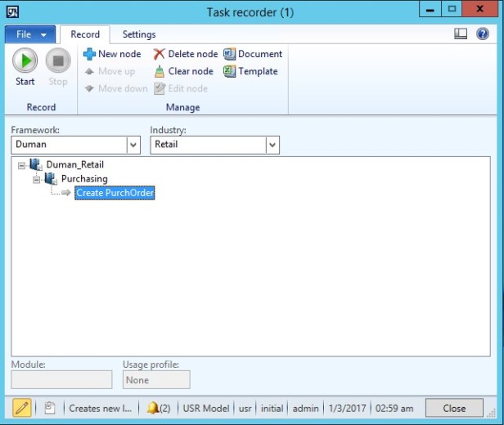Collapse the Purchasing tree node
The width and height of the screenshot is (504, 425).
click(x=37, y=179)
